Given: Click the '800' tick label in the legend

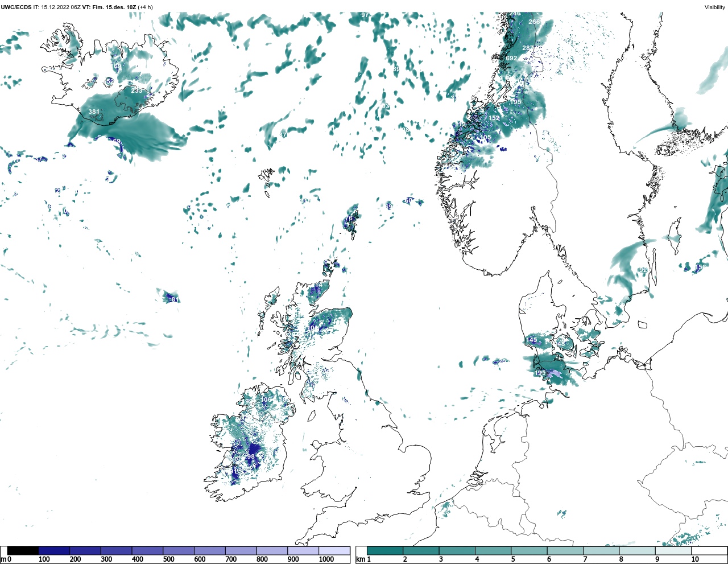Looking at the screenshot, I should (x=262, y=559).
